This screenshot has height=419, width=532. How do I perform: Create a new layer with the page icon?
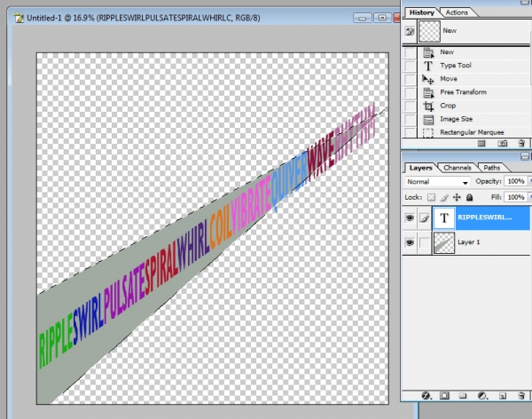(503, 396)
